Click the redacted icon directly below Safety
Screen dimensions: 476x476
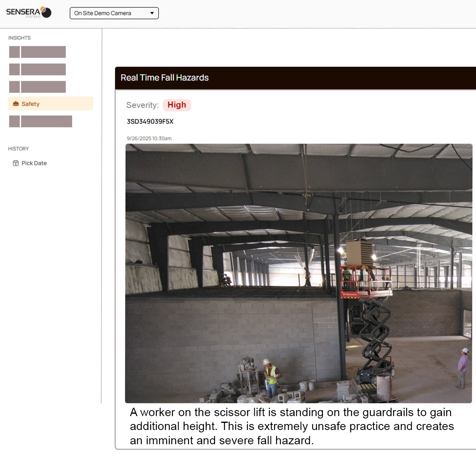14,121
